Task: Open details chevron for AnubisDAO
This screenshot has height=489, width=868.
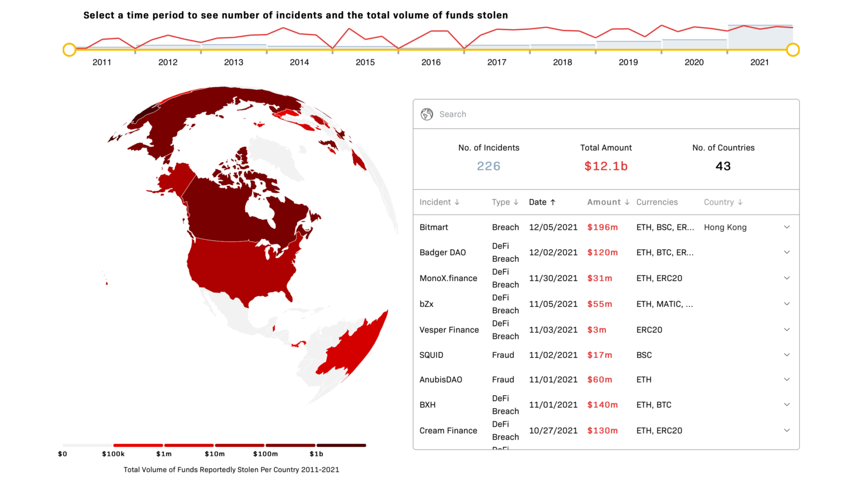Action: pos(787,380)
